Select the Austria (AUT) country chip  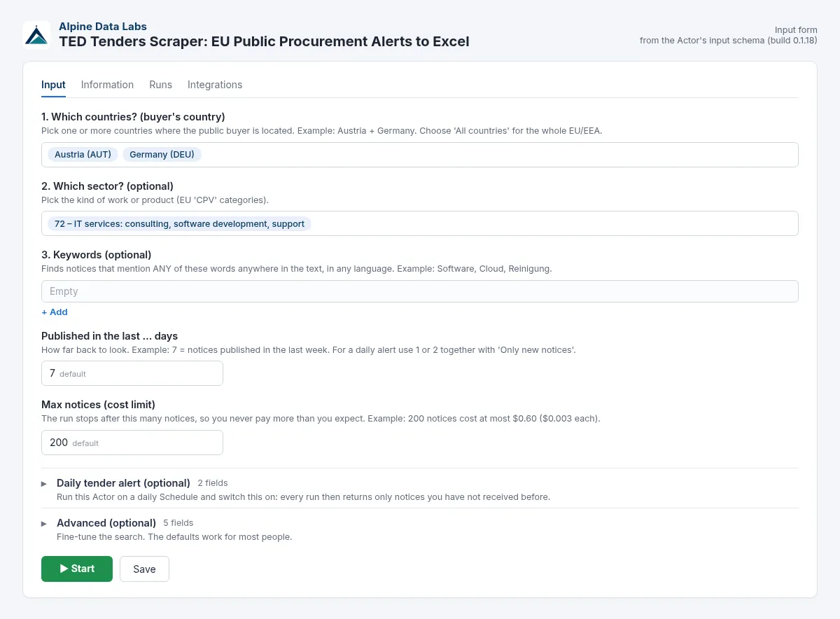coord(83,155)
